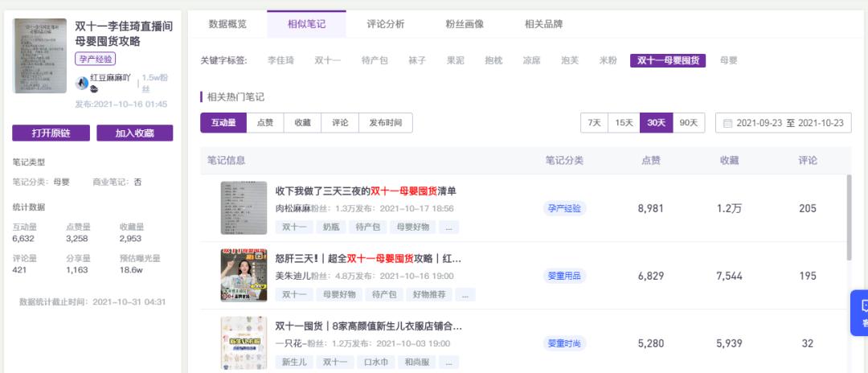868x373 pixels.
Task: Click the 和尚服 tag
Action: (x=416, y=362)
